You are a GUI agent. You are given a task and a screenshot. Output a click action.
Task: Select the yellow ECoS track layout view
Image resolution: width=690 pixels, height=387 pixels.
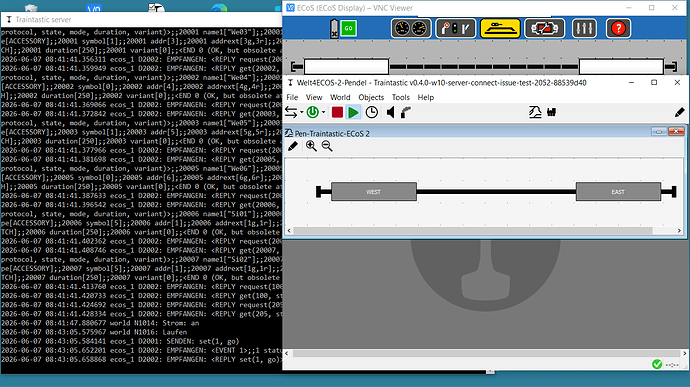[500, 29]
